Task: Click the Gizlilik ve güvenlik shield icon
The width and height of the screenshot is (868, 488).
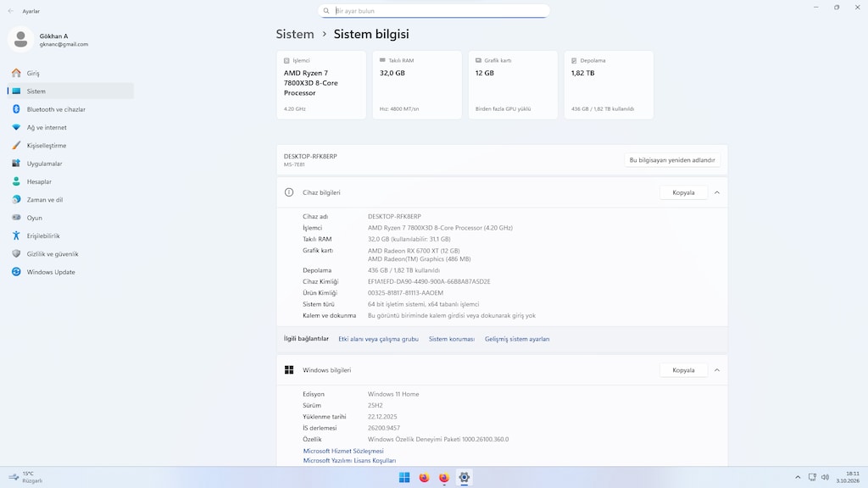Action: click(16, 253)
